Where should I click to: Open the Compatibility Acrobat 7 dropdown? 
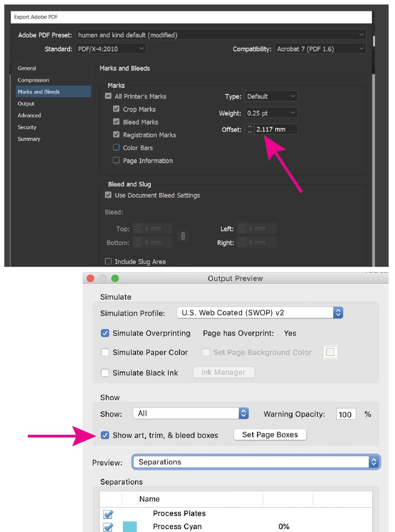320,49
